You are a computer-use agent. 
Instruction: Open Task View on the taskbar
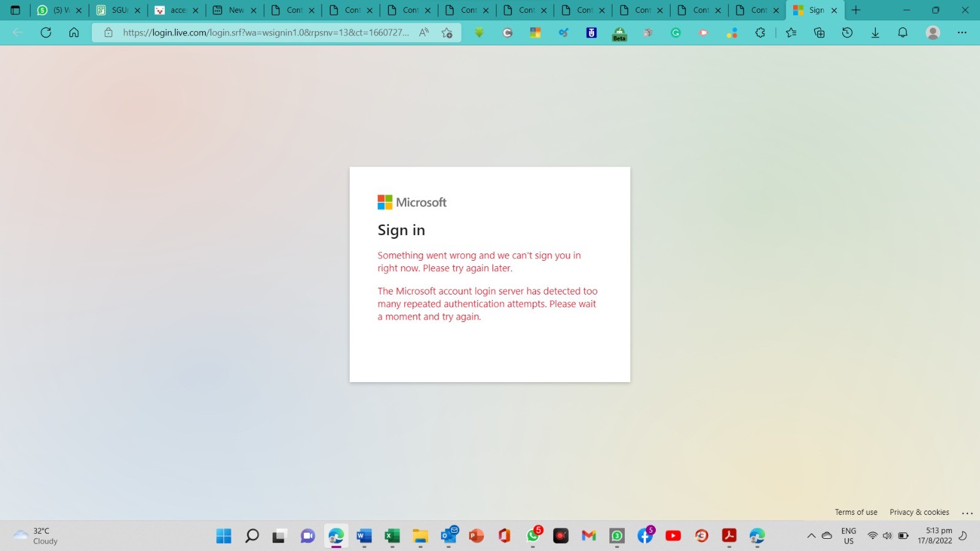coord(279,536)
